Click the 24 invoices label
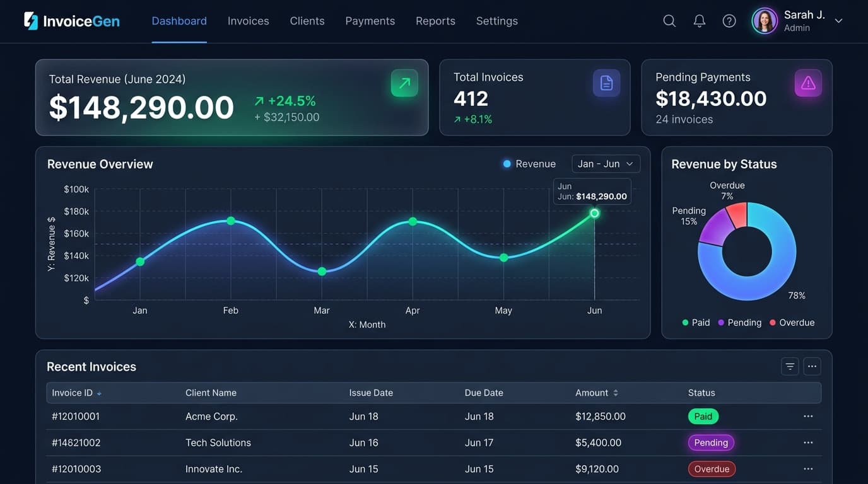Viewport: 868px width, 484px height. pyautogui.click(x=684, y=119)
